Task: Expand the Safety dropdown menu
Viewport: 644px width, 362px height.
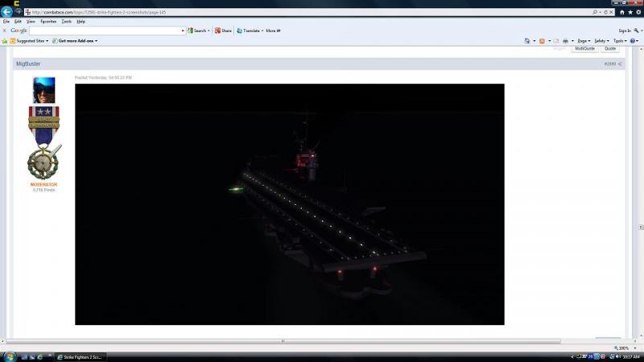Action: [x=601, y=41]
